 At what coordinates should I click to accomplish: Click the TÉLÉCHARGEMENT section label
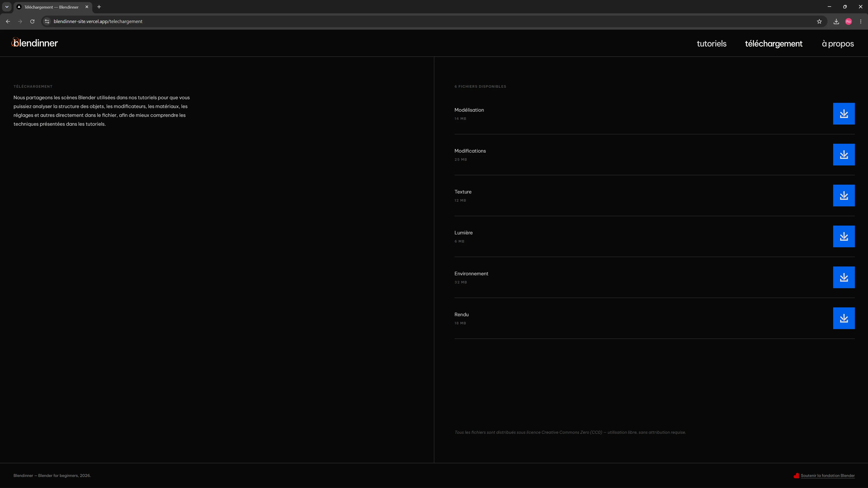[x=33, y=87]
